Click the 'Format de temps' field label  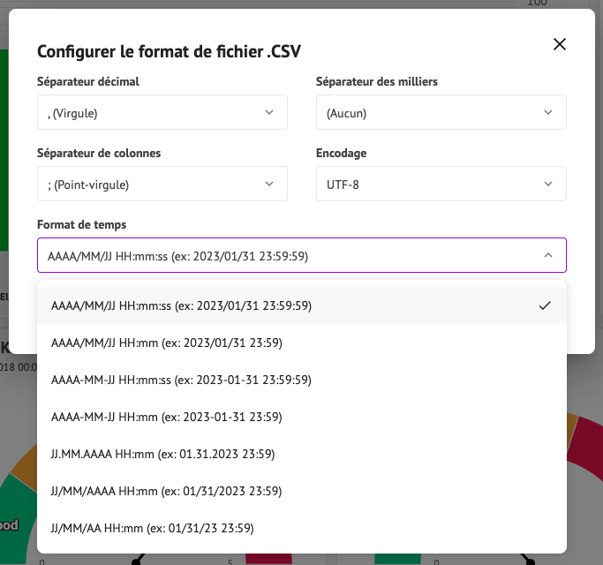[82, 225]
